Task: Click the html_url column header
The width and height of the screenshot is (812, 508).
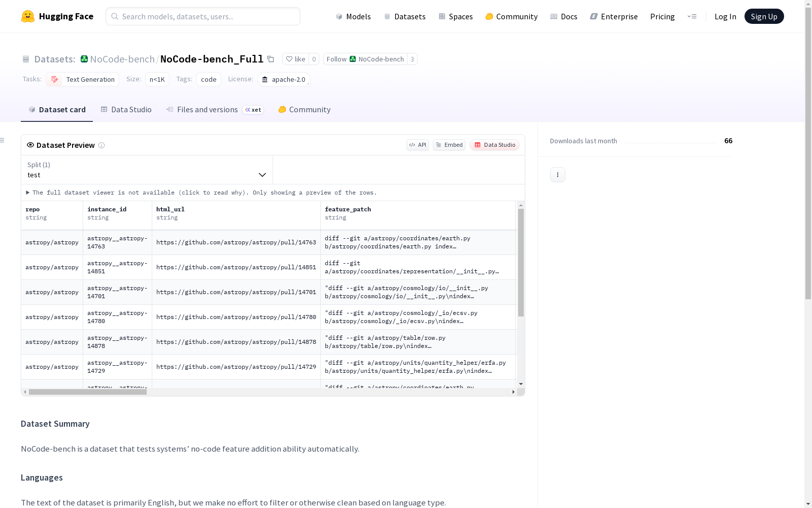Action: click(236, 215)
